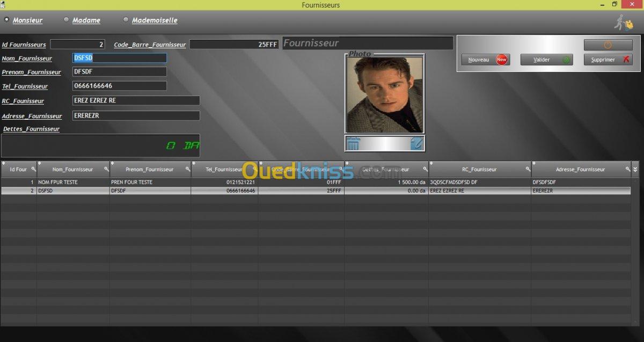This screenshot has height=342, width=644.
Task: Click search magnifier in RC_Founisseur column header
Action: 528,169
